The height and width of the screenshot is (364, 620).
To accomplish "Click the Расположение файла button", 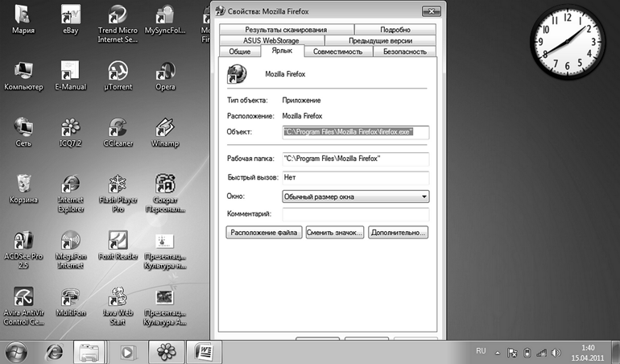I will [263, 233].
